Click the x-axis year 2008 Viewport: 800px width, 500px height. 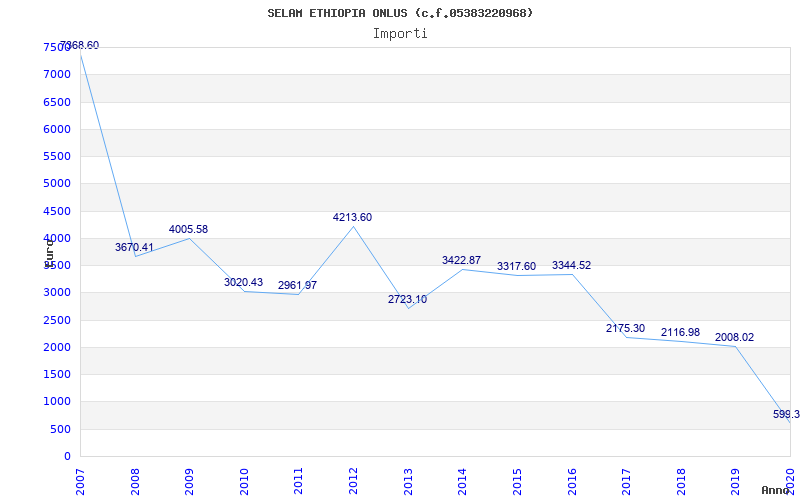(135, 482)
